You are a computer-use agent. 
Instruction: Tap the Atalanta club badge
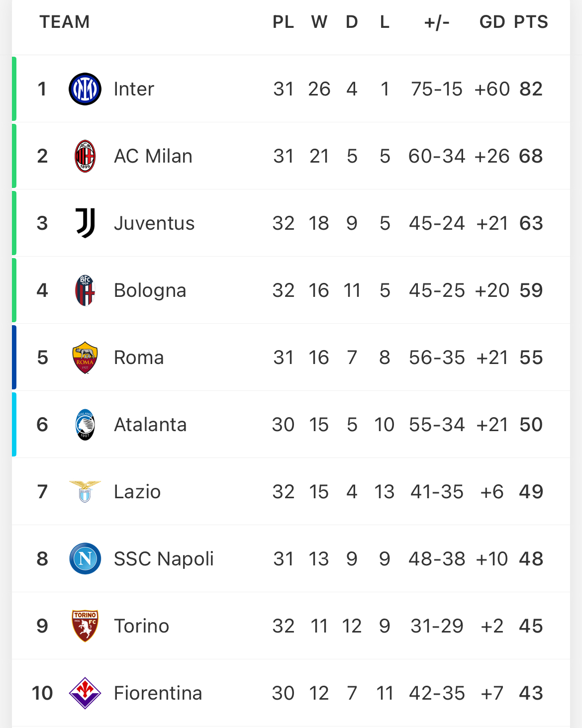click(85, 425)
